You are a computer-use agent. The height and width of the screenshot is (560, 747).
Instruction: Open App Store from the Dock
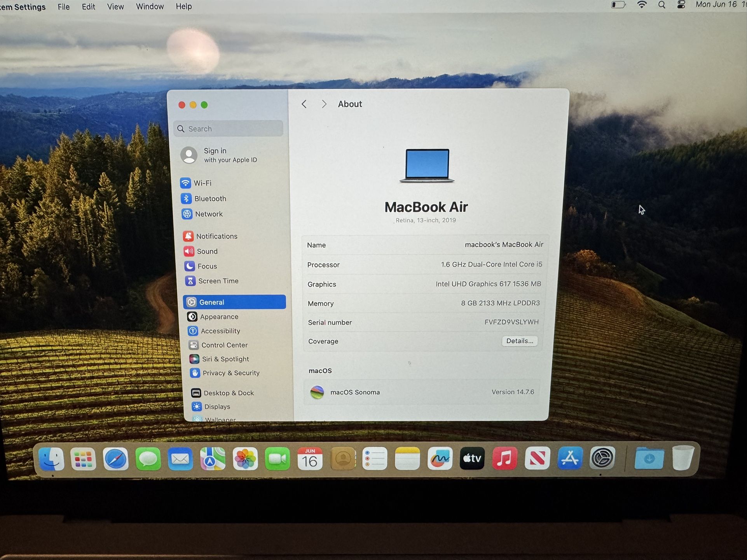click(x=570, y=459)
